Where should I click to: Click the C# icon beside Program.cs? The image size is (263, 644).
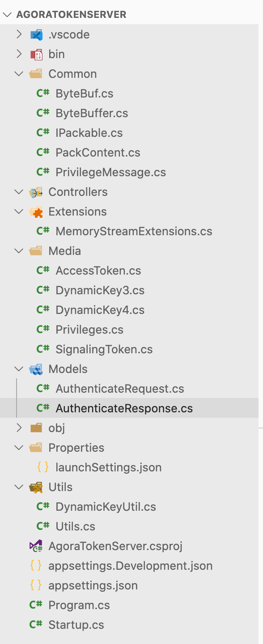36,605
